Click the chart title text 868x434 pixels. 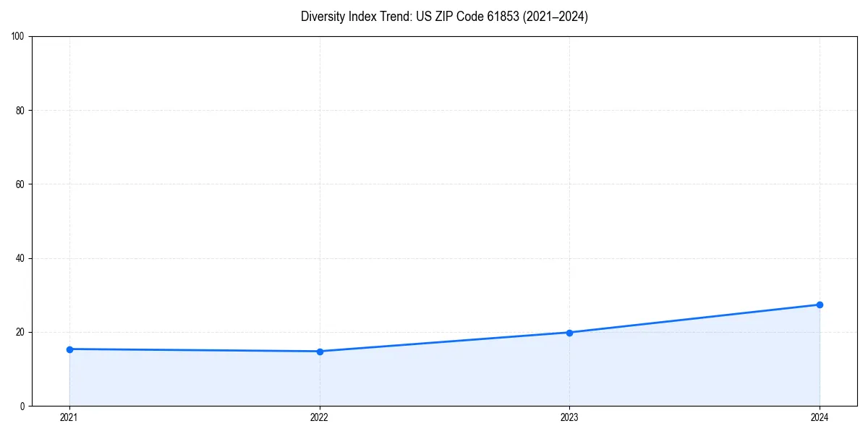coord(445,17)
